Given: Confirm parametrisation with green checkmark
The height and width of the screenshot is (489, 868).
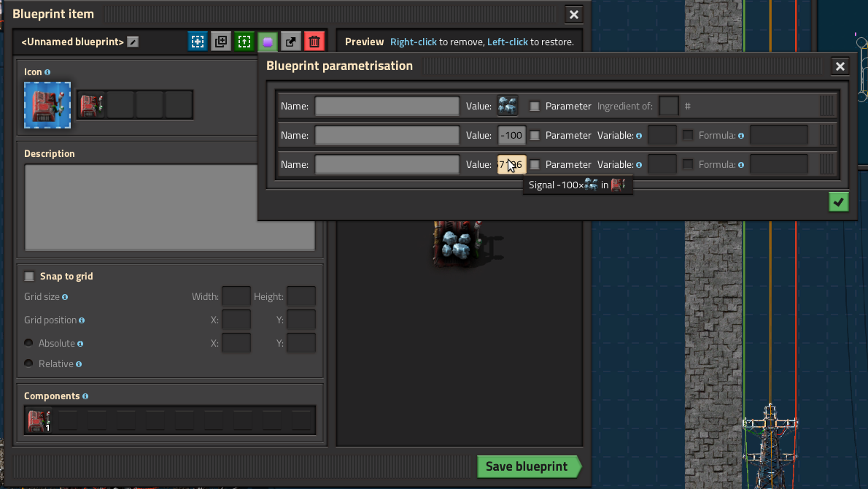Looking at the screenshot, I should click(839, 202).
